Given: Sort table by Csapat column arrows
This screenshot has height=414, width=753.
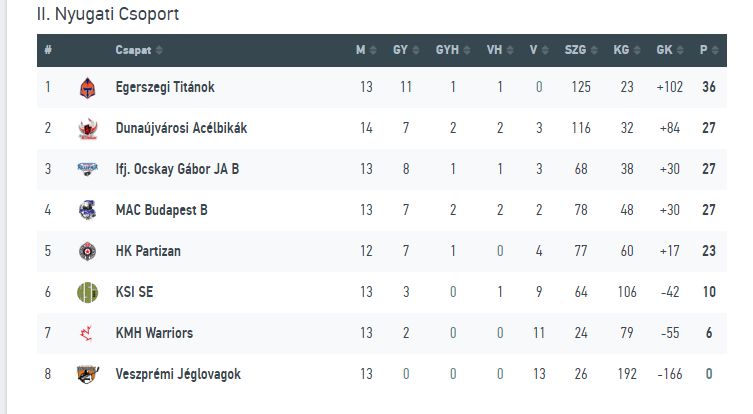Looking at the screenshot, I should 159,50.
